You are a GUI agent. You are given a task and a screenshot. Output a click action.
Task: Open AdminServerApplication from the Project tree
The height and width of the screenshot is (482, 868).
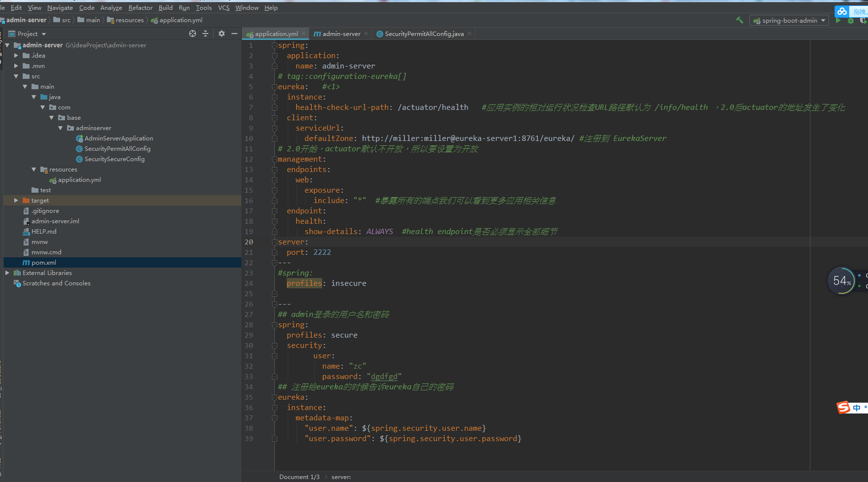[x=119, y=138]
